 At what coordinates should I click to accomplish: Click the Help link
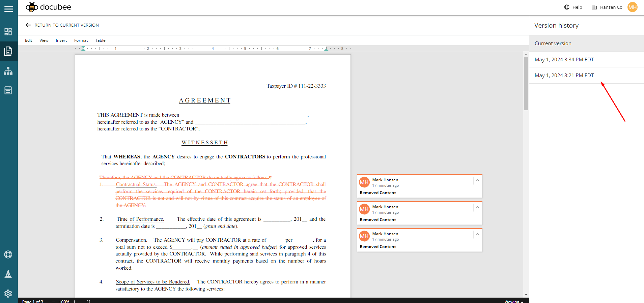[577, 7]
